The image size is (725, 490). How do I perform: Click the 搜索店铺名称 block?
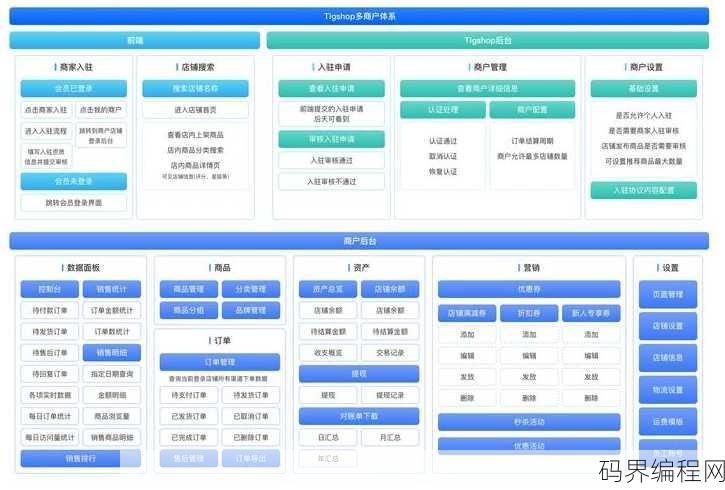[x=195, y=88]
